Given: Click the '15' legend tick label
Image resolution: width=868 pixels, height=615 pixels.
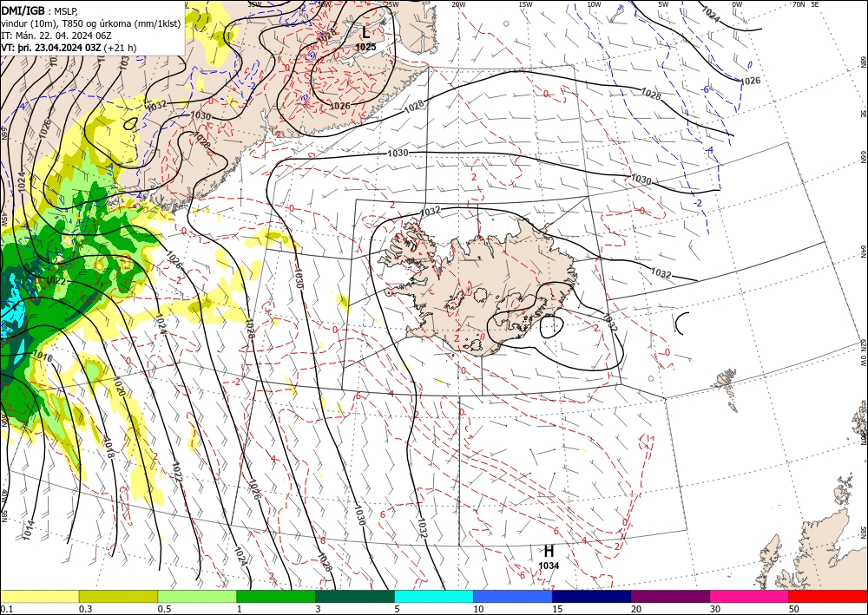Looking at the screenshot, I should point(556,609).
